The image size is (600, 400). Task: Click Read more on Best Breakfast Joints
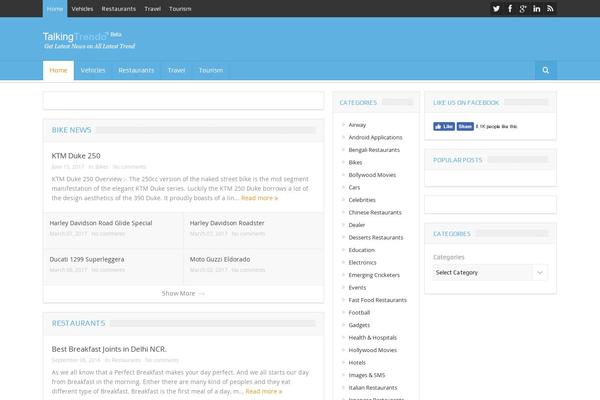tap(264, 391)
